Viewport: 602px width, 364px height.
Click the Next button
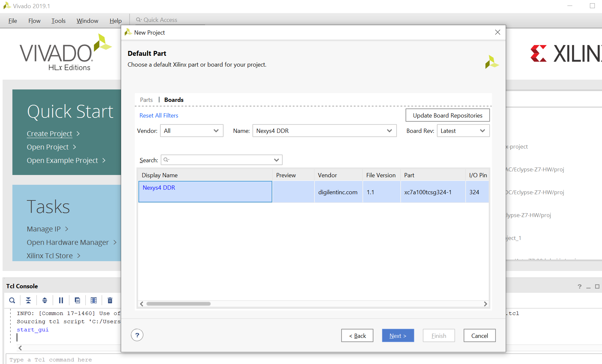[x=398, y=336]
